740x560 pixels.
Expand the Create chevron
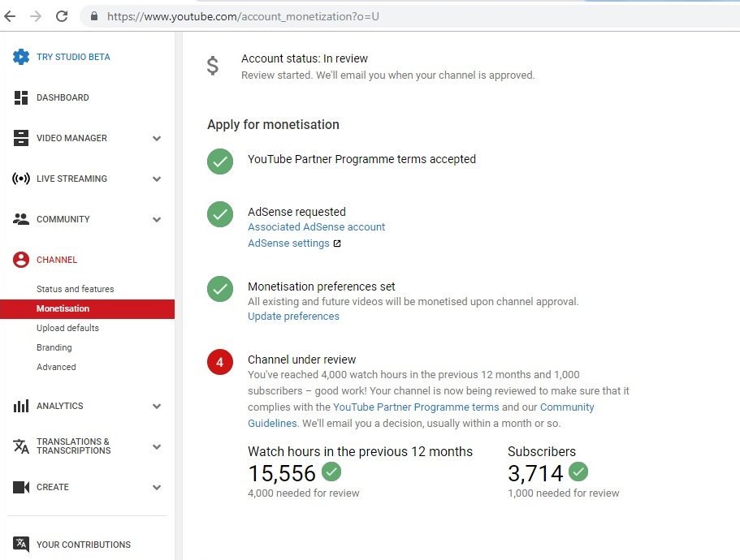tap(157, 488)
